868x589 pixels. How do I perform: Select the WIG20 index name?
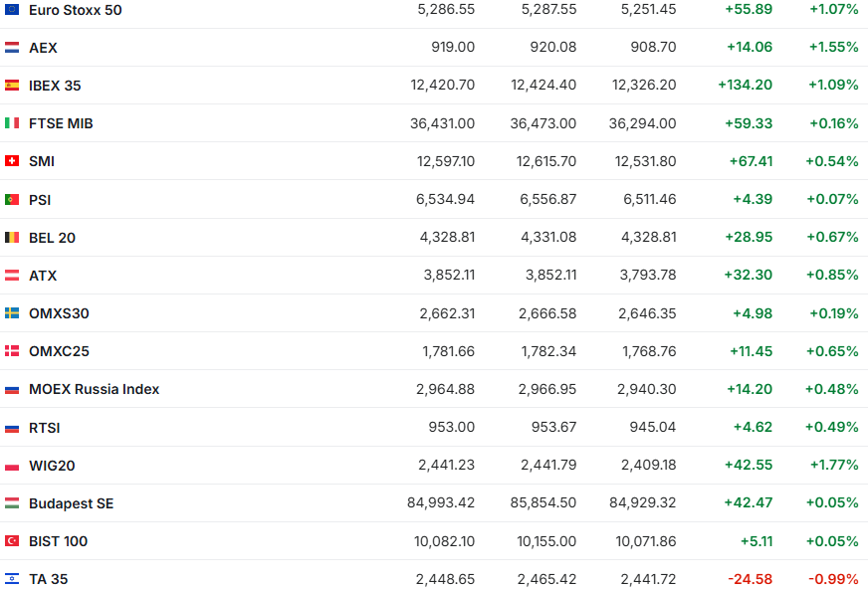[52, 466]
